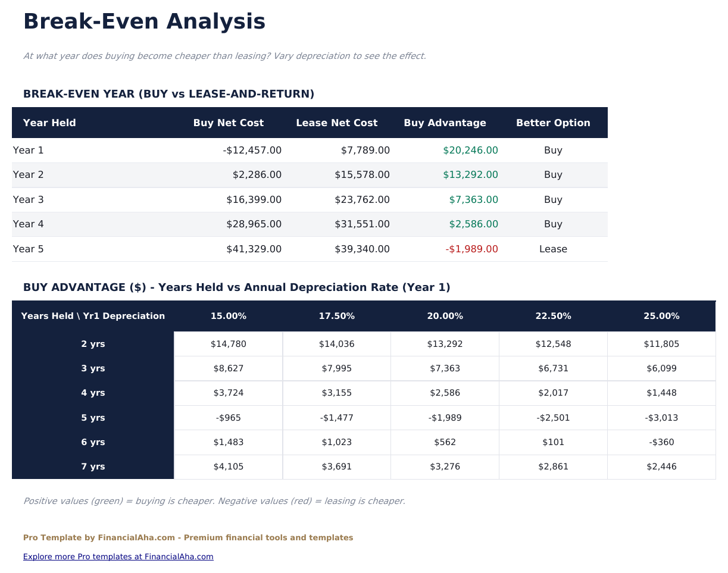The image size is (728, 573).
Task: Click the 25.00% depreciation column header
Action: point(661,316)
